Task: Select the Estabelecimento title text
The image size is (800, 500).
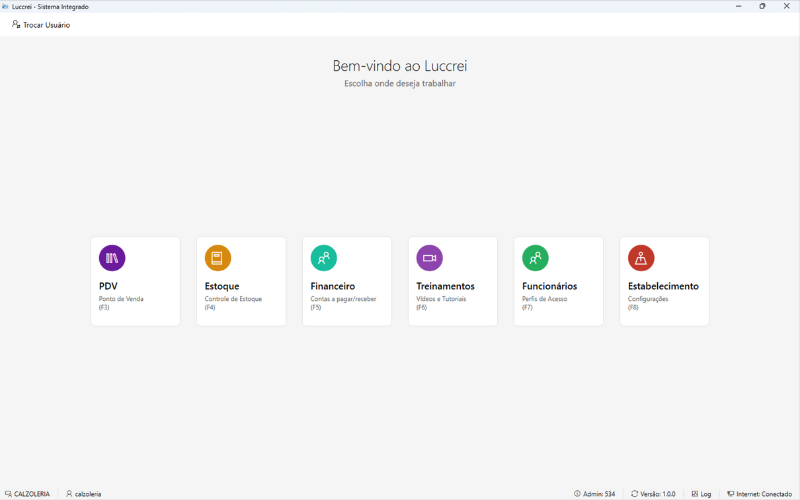Action: [663, 286]
